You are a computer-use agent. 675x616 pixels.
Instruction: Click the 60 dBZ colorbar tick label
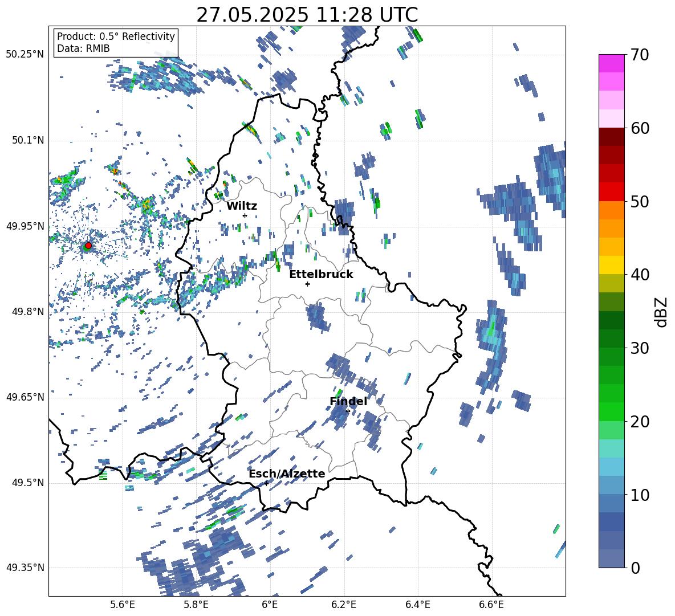click(639, 128)
